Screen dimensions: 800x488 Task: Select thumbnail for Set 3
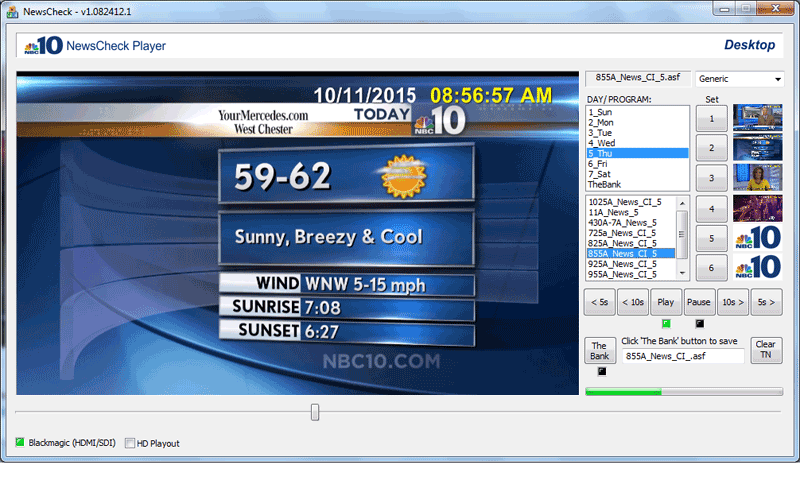(757, 178)
